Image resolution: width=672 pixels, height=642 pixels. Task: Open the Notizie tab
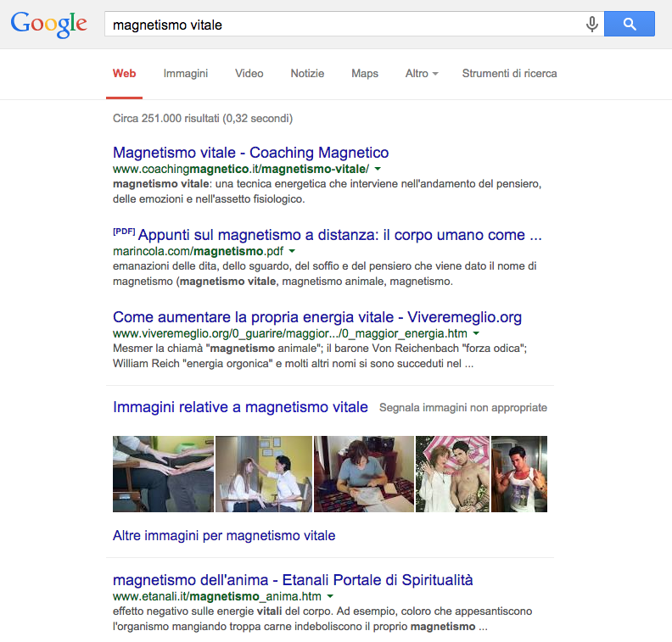[x=307, y=74]
